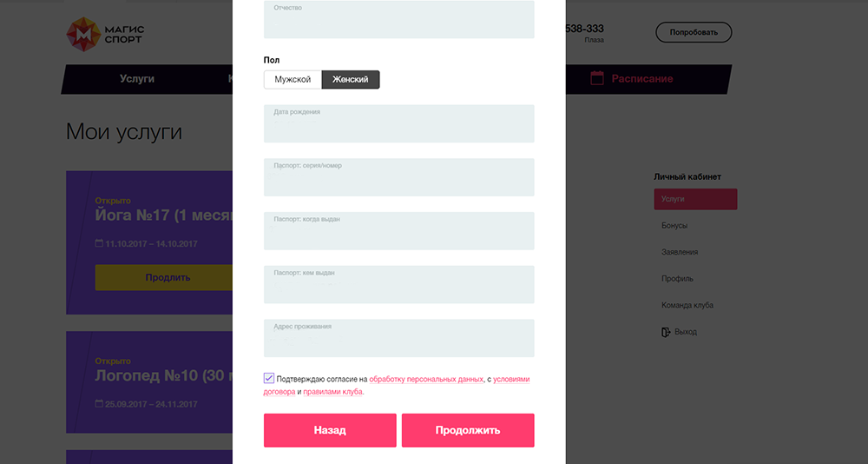
Task: Select Мужской gender option
Action: (293, 80)
